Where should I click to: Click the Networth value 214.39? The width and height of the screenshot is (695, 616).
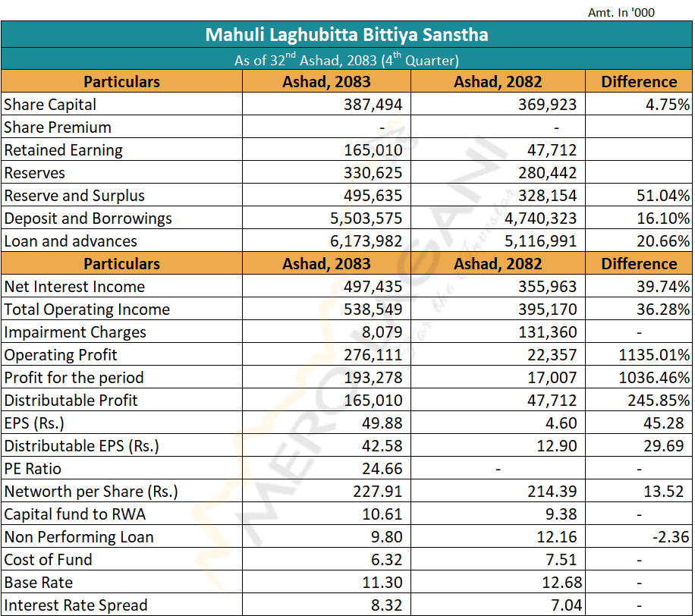552,492
